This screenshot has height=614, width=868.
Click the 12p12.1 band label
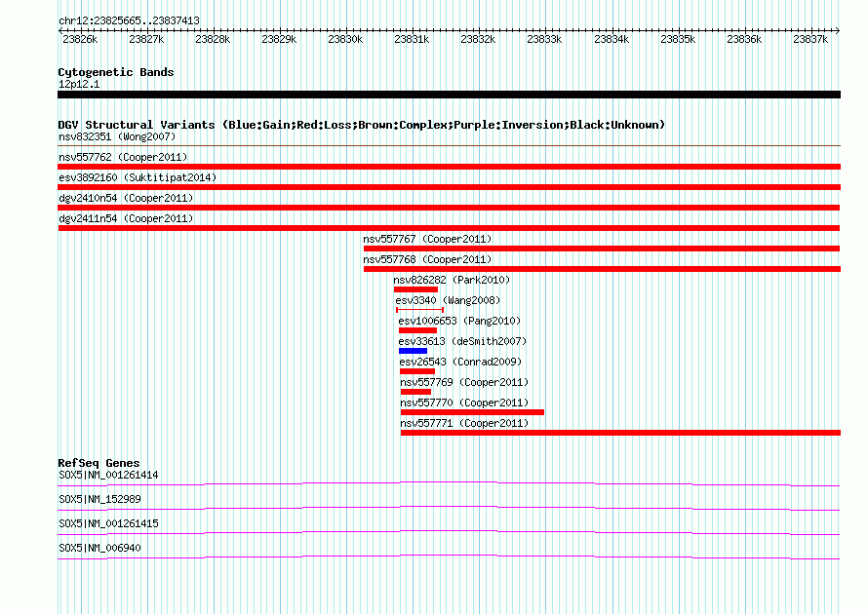[79, 84]
